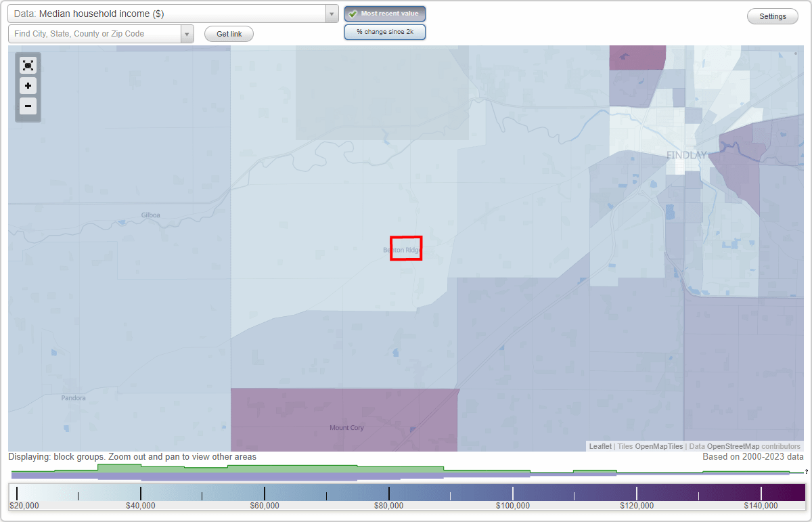812x522 pixels.
Task: Click the arrow icon on the city search box
Action: pyautogui.click(x=187, y=32)
